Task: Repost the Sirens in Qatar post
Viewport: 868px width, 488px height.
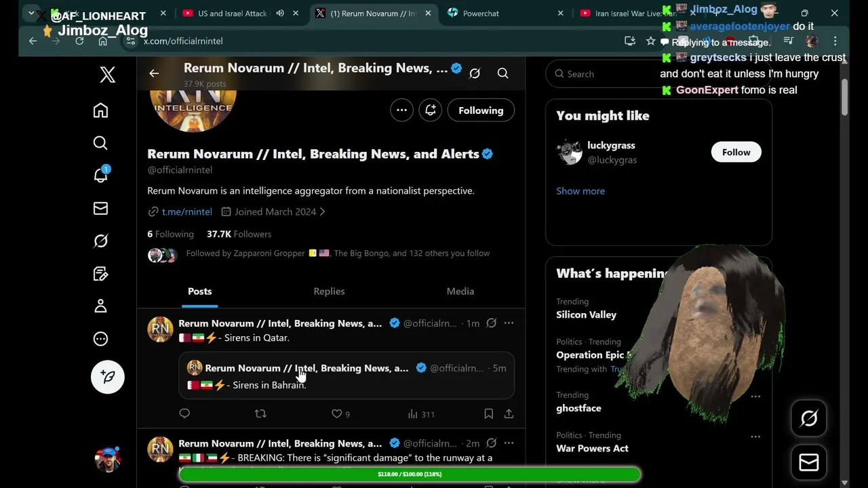Action: tap(260, 413)
